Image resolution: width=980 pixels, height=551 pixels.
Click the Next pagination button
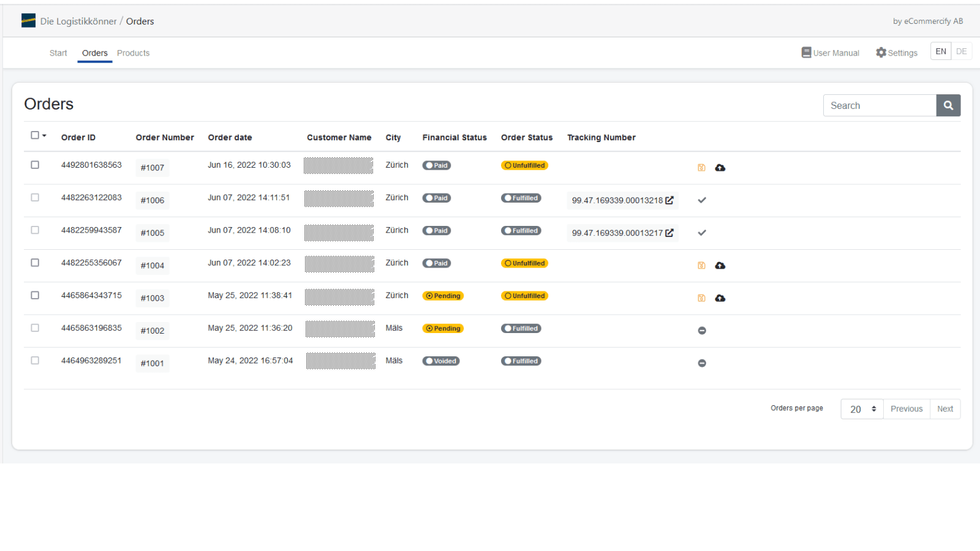pos(944,409)
